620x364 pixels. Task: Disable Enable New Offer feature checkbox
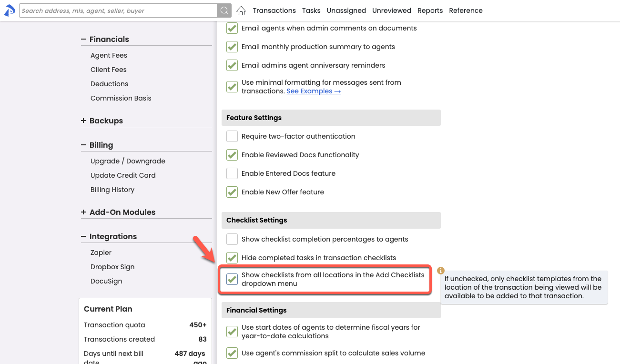tap(232, 192)
